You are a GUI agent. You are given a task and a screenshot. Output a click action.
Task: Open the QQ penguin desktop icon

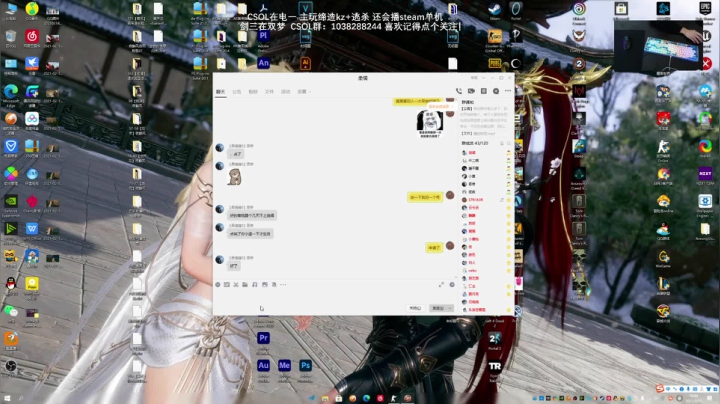pos(11,284)
